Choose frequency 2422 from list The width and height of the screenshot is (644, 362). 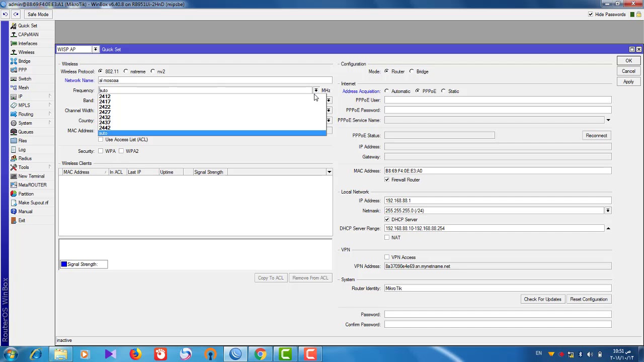(212, 107)
